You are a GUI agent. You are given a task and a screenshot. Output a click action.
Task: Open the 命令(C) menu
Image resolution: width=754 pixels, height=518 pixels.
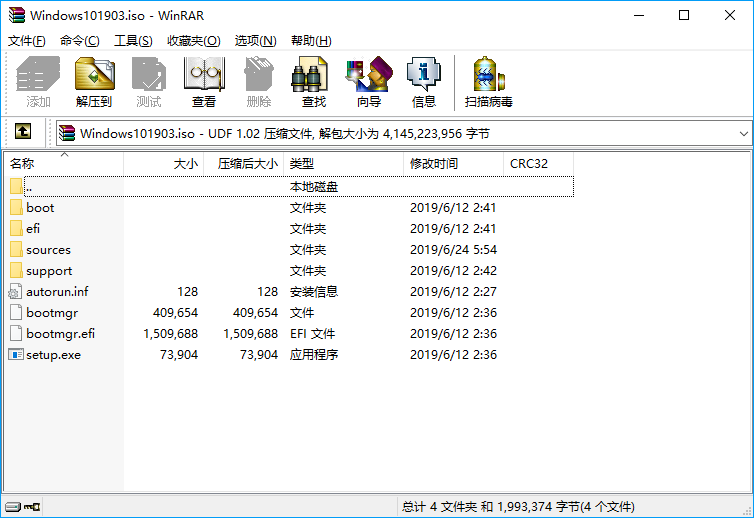[79, 41]
